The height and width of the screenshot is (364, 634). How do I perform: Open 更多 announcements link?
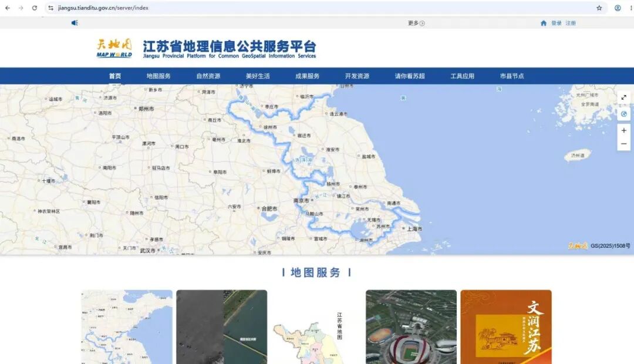pyautogui.click(x=416, y=23)
